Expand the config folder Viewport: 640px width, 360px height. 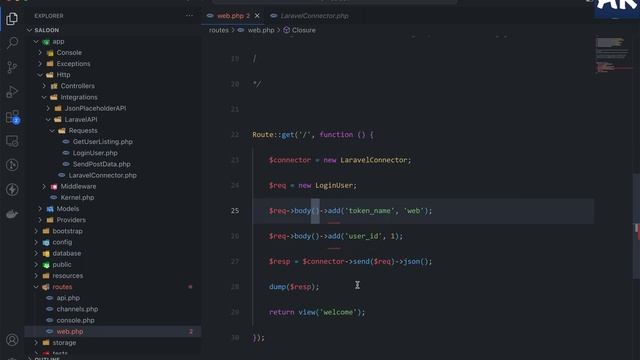[x=36, y=242]
